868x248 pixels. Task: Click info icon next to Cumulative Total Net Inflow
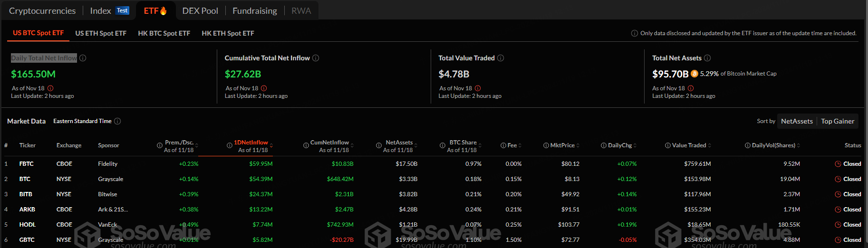click(x=316, y=58)
